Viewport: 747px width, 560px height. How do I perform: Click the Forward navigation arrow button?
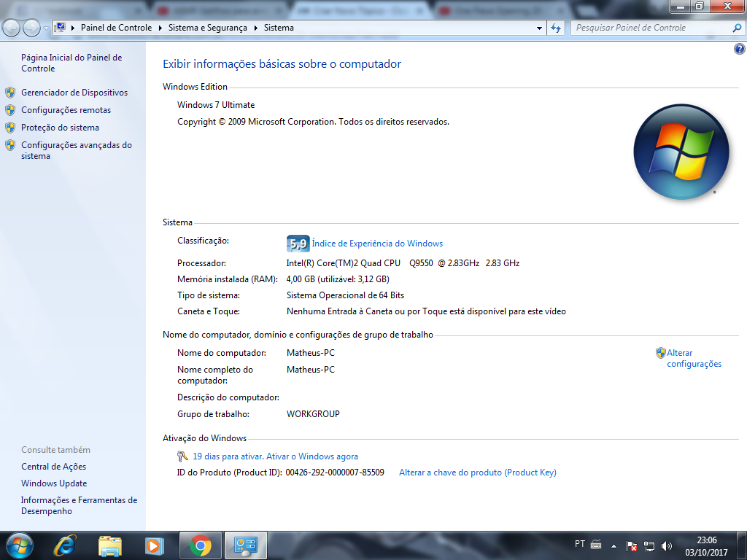coord(31,28)
